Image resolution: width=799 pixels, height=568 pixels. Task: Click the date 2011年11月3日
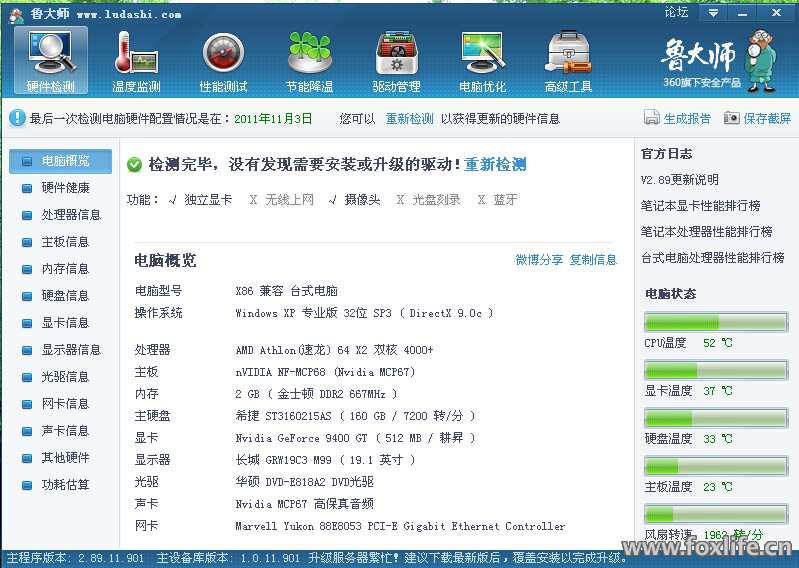(273, 119)
